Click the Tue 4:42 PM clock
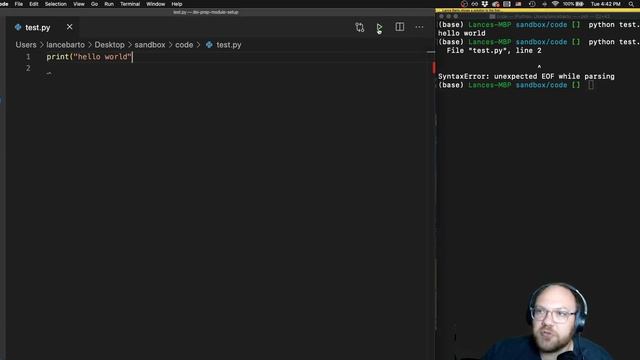 click(x=606, y=4)
